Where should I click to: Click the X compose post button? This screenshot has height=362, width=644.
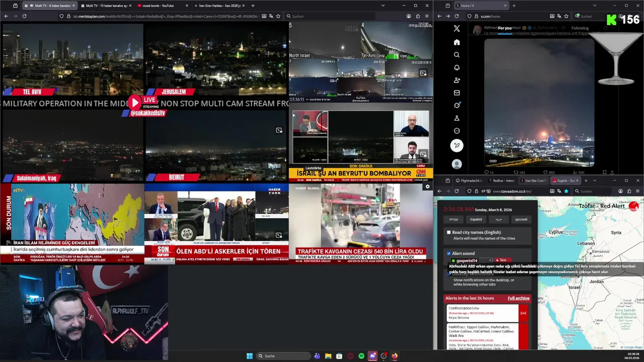pyautogui.click(x=457, y=146)
